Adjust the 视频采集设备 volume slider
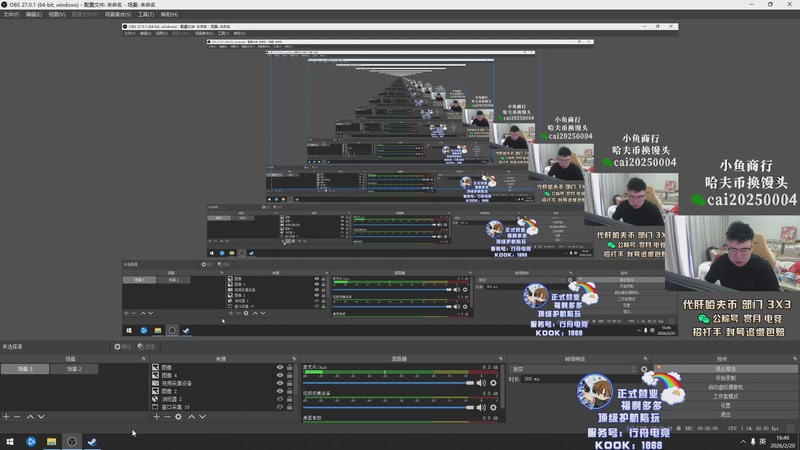This screenshot has height=450, width=800. [x=388, y=407]
